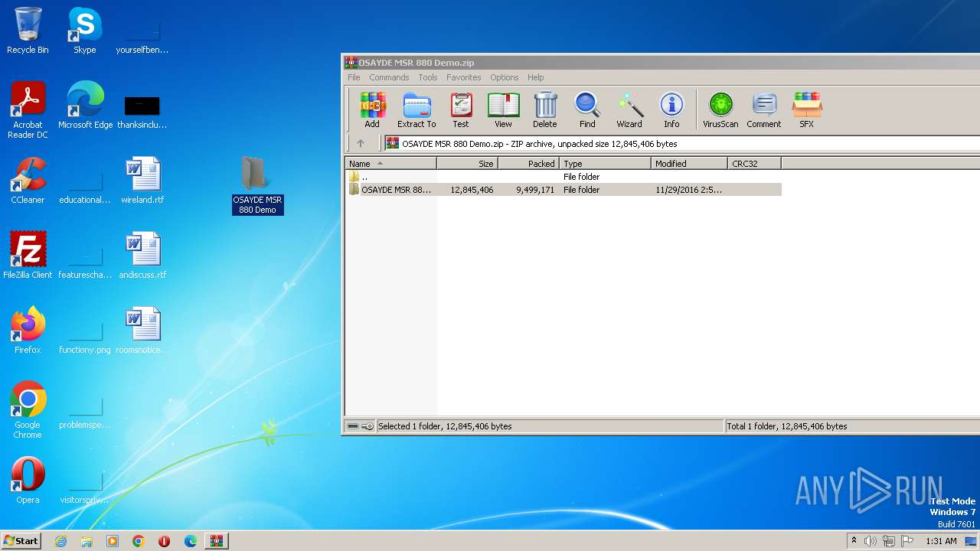The image size is (980, 551).
Task: Select thanksinclu... desktop file
Action: pos(142,111)
